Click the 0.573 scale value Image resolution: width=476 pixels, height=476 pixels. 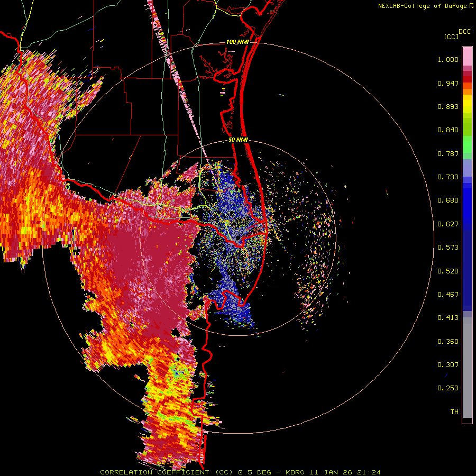[448, 248]
